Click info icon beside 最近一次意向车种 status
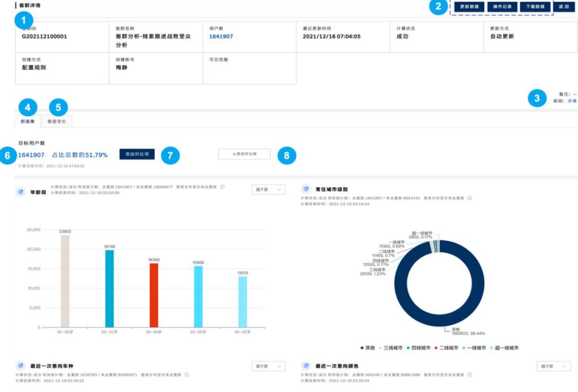Screen dimensions: 578x392 186,375
